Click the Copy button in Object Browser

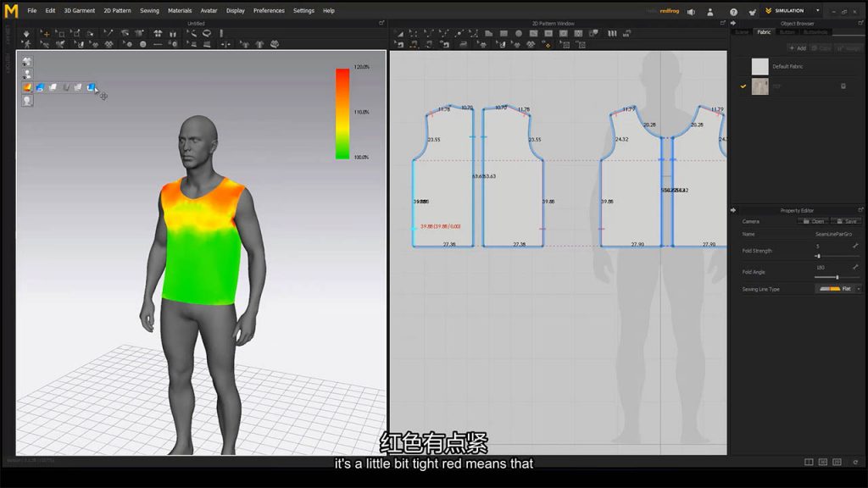tap(821, 48)
